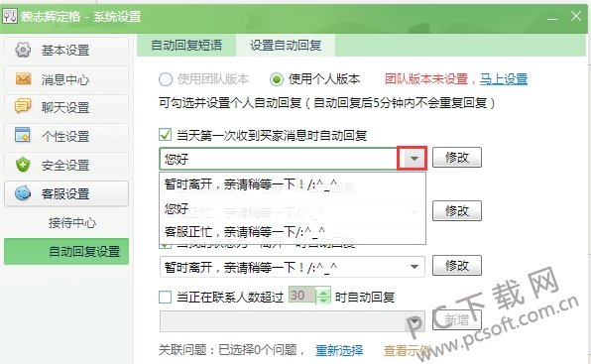Screen dimensions: 591x364
Task: Open 消息中心 settings section
Action: click(x=66, y=78)
